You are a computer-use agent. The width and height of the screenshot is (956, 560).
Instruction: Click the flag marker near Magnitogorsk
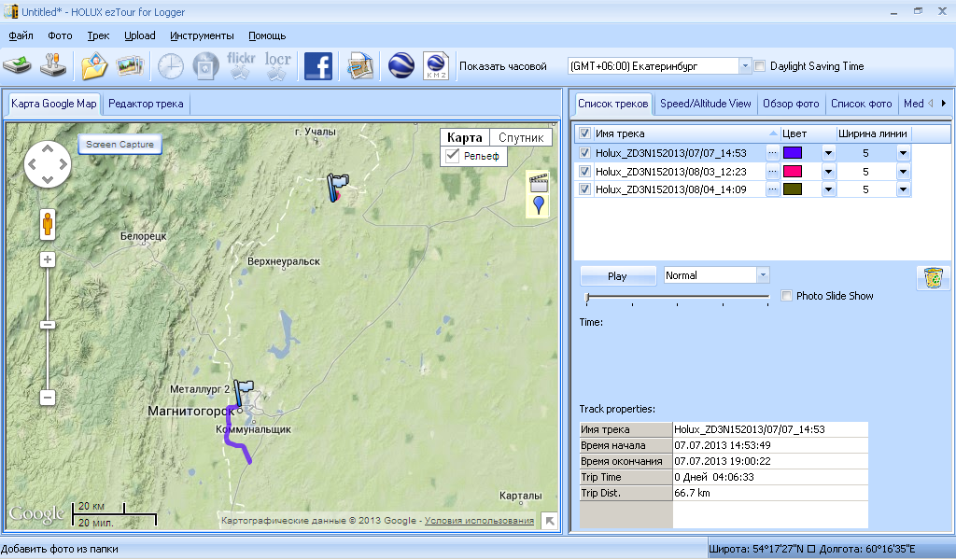pyautogui.click(x=244, y=393)
